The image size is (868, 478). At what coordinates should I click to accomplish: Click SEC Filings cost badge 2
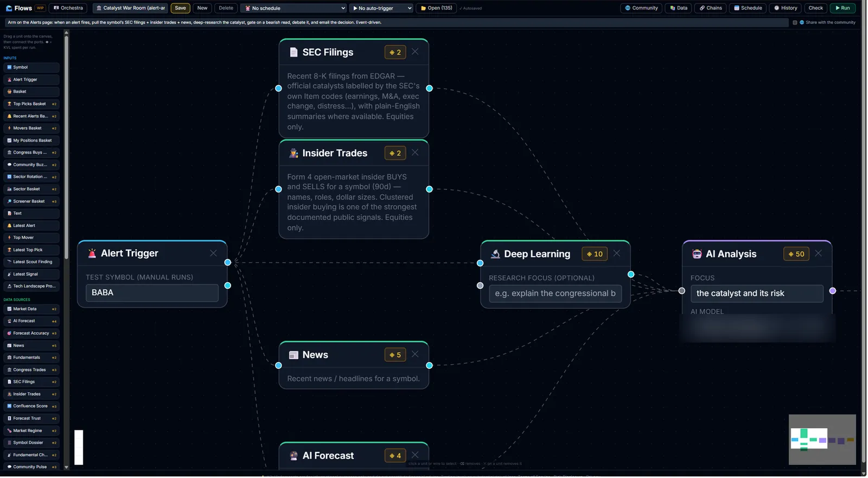395,52
